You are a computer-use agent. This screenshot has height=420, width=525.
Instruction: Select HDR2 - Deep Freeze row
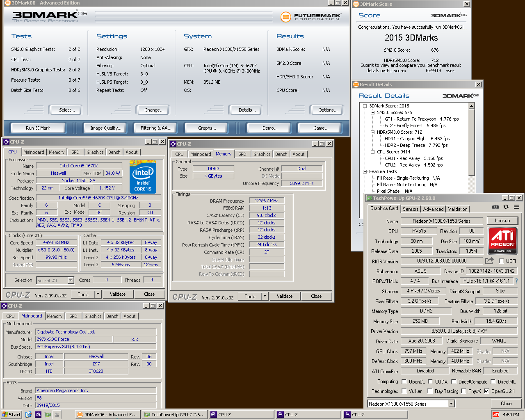pyautogui.click(x=416, y=145)
